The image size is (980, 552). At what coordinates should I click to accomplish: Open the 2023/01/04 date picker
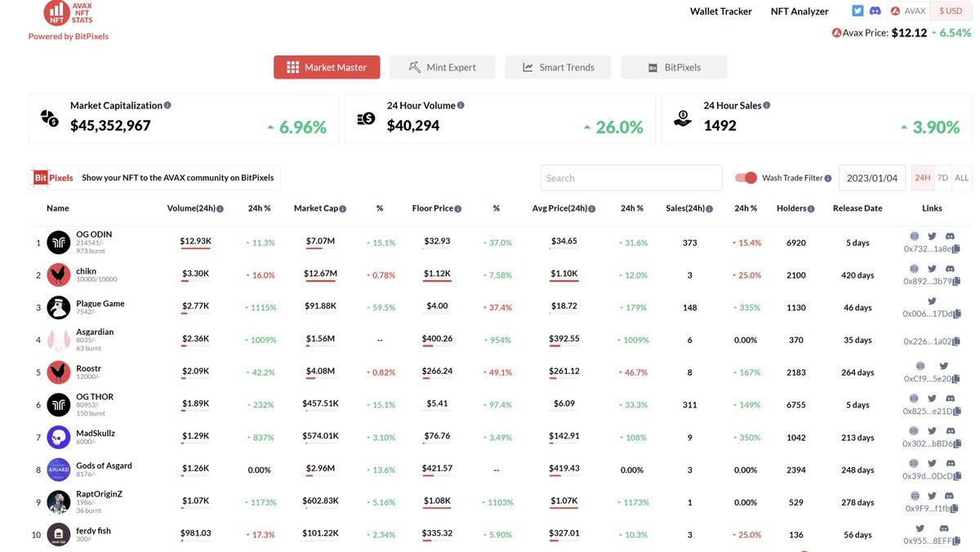point(871,178)
